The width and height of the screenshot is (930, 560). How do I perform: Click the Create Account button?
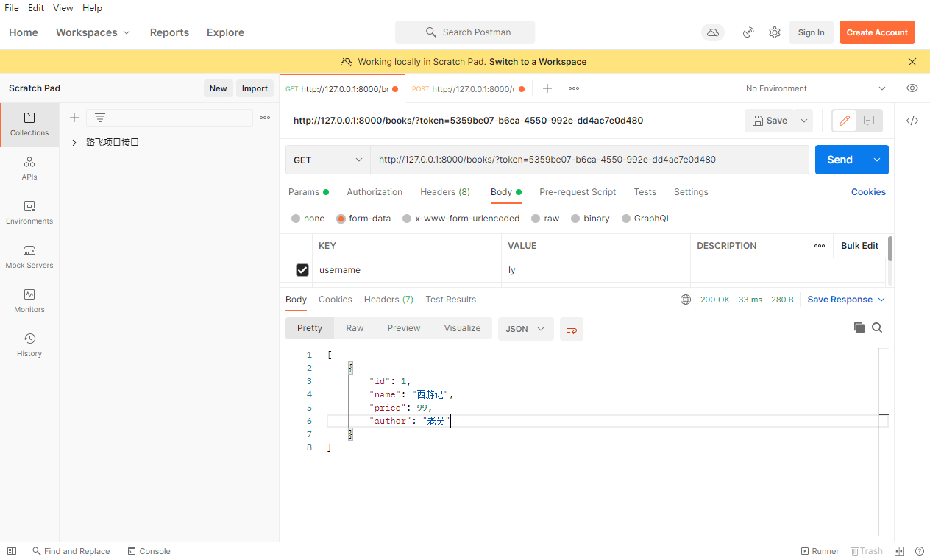877,32
